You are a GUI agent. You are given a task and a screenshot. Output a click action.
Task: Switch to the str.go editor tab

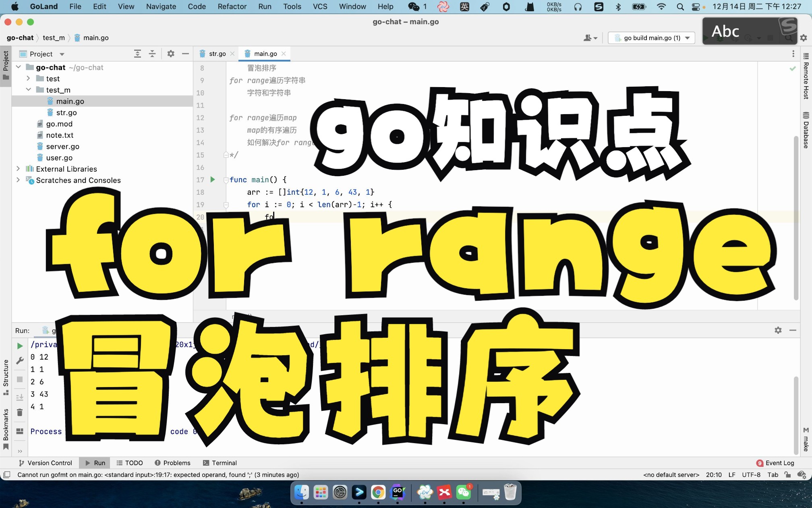tap(217, 53)
